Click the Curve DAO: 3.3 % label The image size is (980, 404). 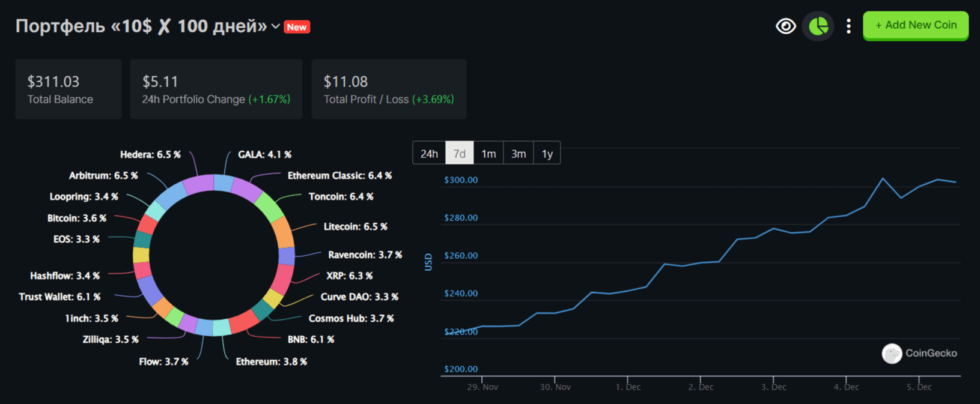[x=359, y=297]
